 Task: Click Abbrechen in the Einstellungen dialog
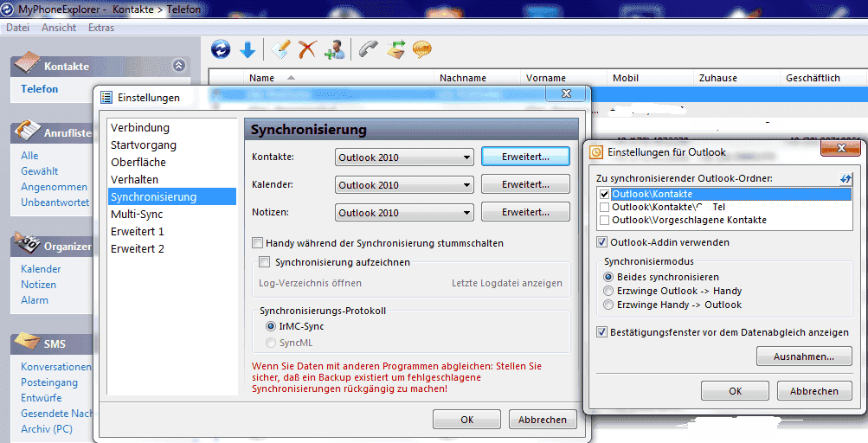543,420
